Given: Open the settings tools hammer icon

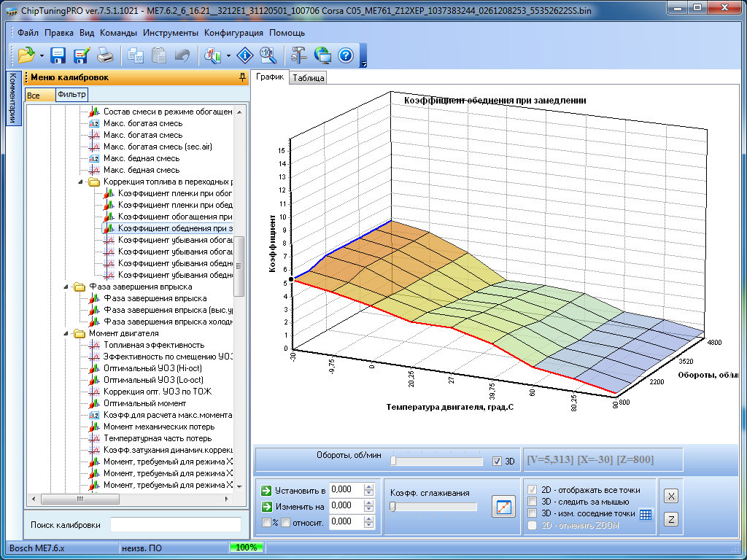Looking at the screenshot, I should coord(299,55).
